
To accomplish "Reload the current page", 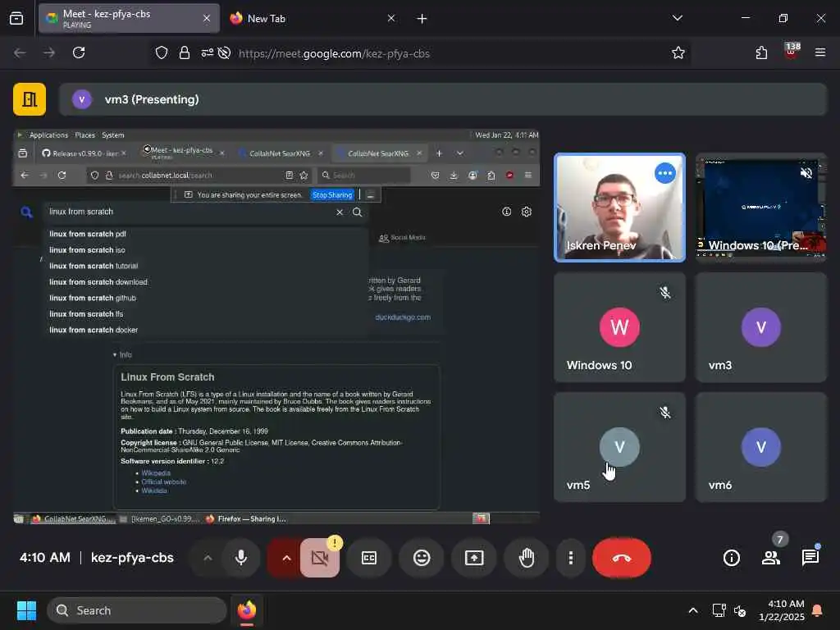I will [79, 52].
